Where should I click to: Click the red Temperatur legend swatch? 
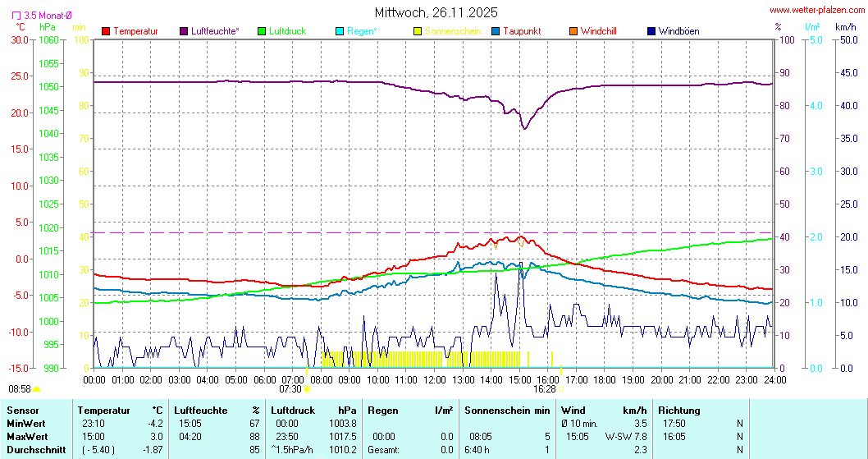coord(106,31)
